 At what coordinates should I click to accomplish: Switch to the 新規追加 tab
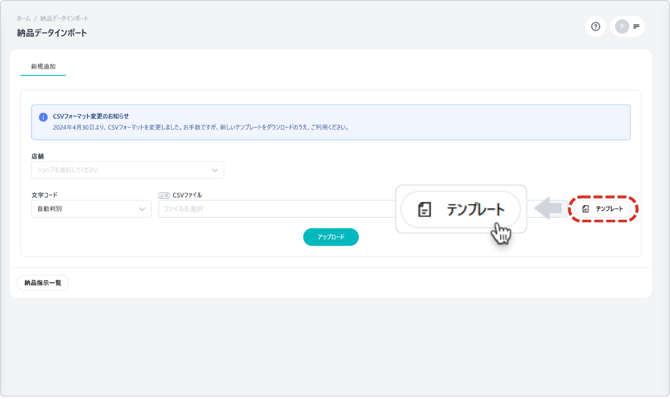(x=43, y=67)
